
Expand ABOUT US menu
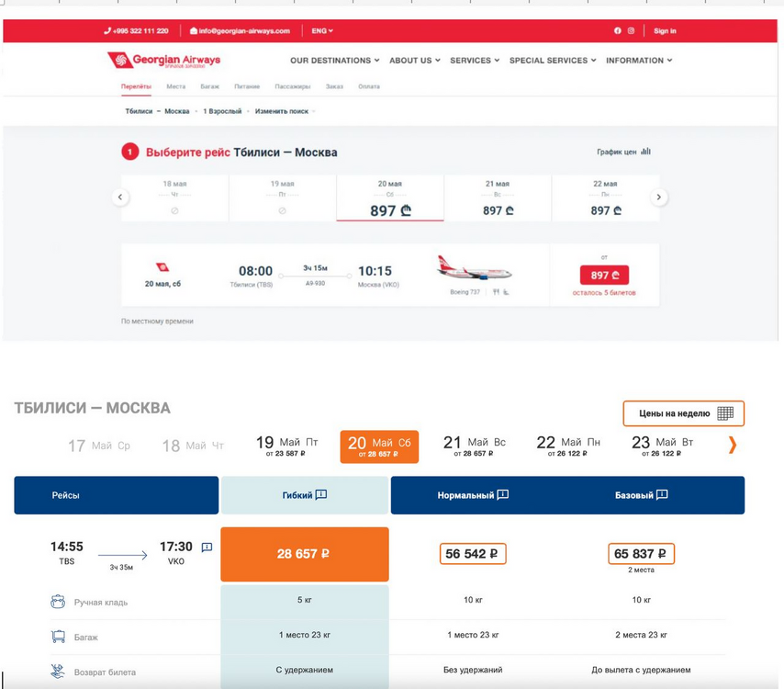(415, 60)
